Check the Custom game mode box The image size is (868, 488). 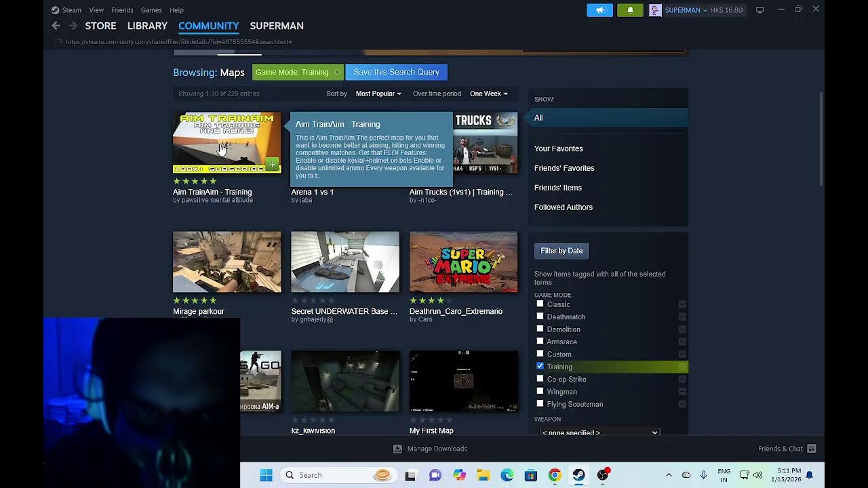(x=540, y=353)
